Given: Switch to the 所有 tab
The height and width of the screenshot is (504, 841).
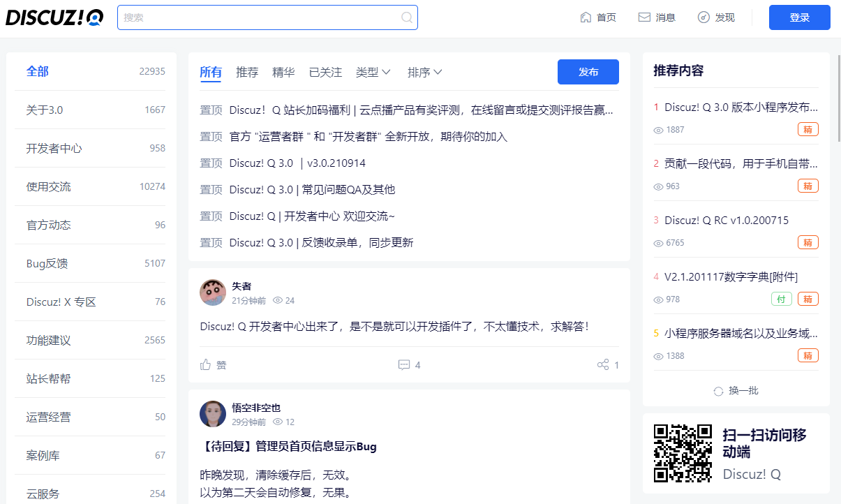Looking at the screenshot, I should coord(211,72).
